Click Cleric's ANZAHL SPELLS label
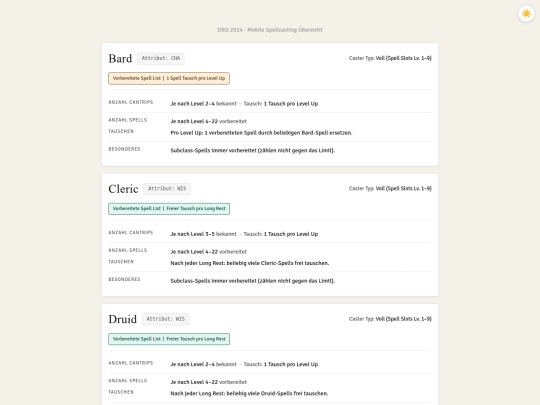 point(127,250)
